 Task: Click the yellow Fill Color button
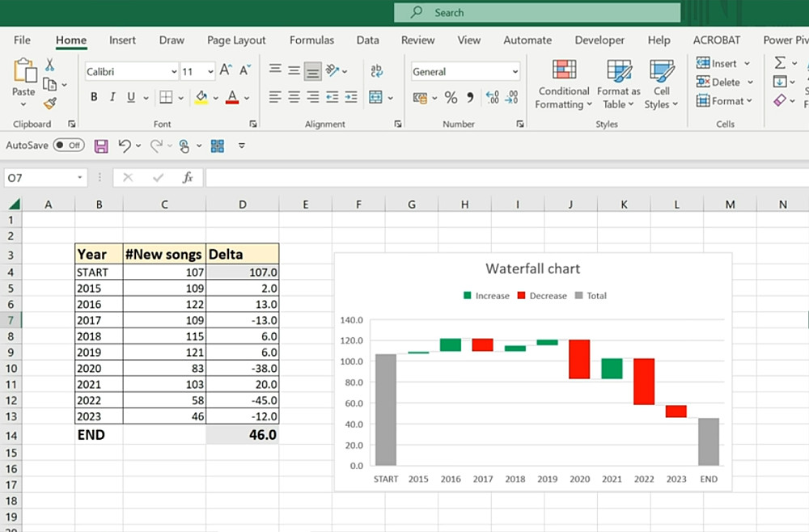pyautogui.click(x=201, y=97)
